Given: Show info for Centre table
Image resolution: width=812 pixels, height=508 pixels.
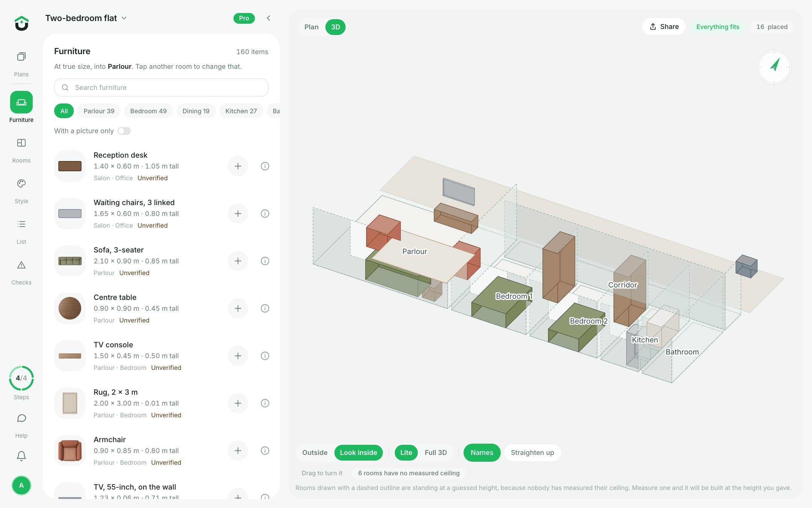Looking at the screenshot, I should click(265, 308).
